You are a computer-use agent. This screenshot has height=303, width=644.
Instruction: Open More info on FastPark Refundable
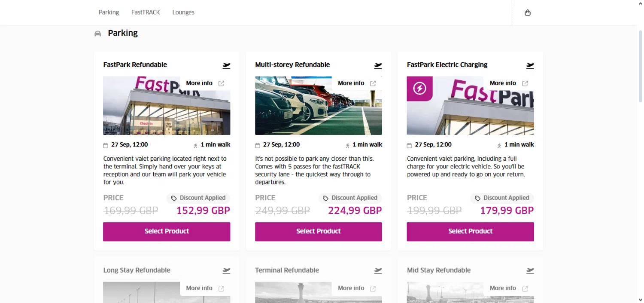coord(199,83)
